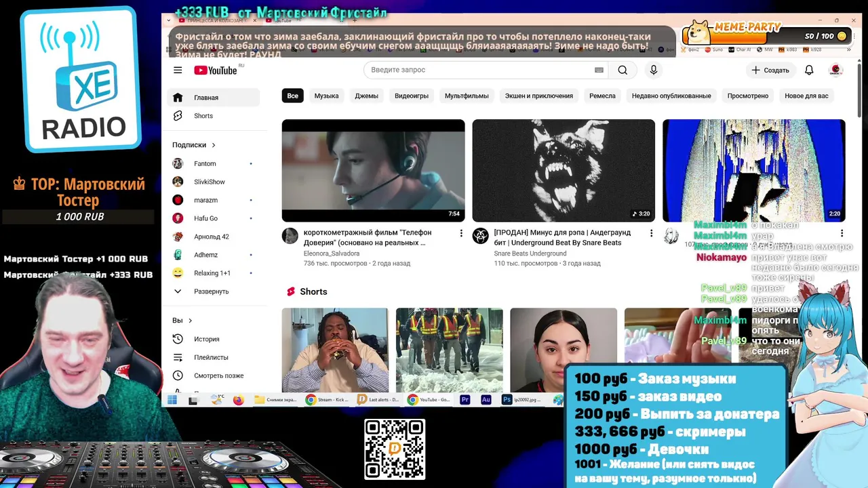
Task: Click the Windows Start button
Action: (x=172, y=400)
